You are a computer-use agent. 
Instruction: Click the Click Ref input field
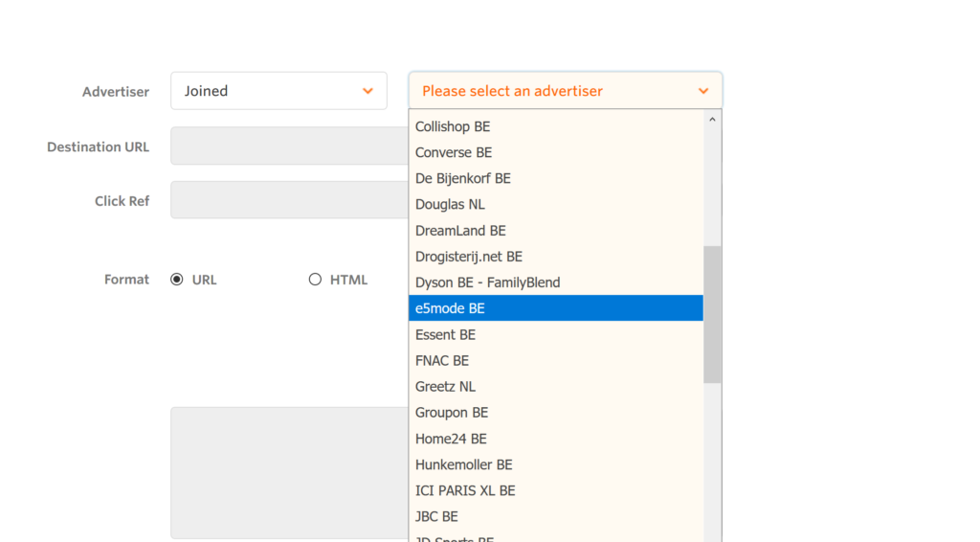coord(289,200)
